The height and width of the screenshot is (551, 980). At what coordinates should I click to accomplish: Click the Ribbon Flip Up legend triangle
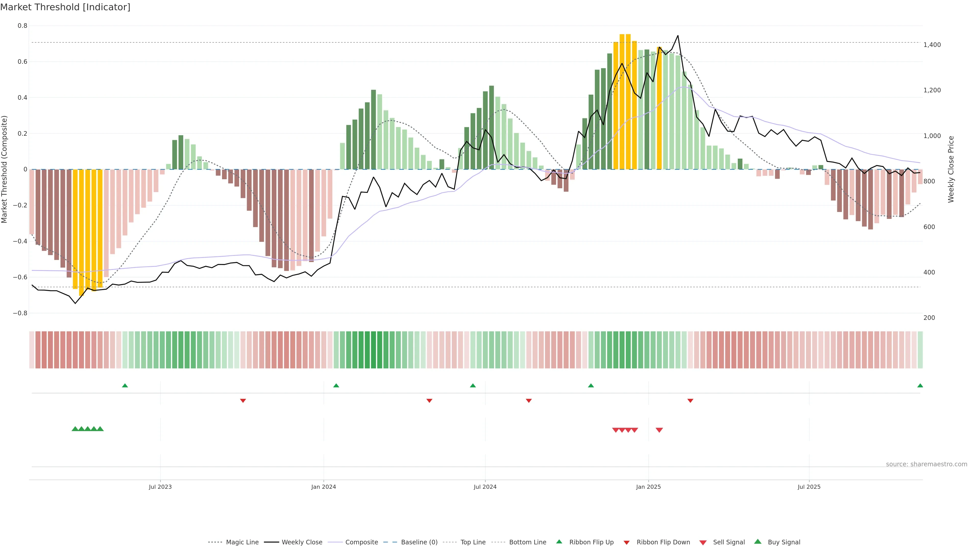559,542
